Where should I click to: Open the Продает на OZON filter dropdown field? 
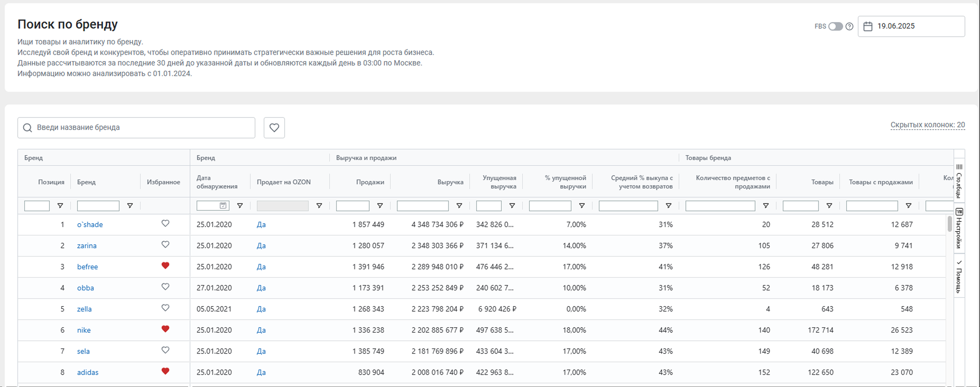283,206
